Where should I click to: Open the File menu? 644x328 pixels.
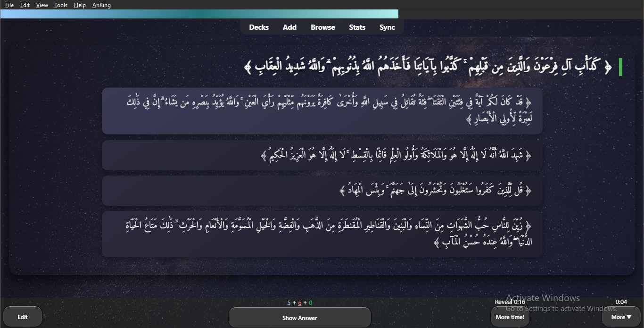[x=9, y=5]
